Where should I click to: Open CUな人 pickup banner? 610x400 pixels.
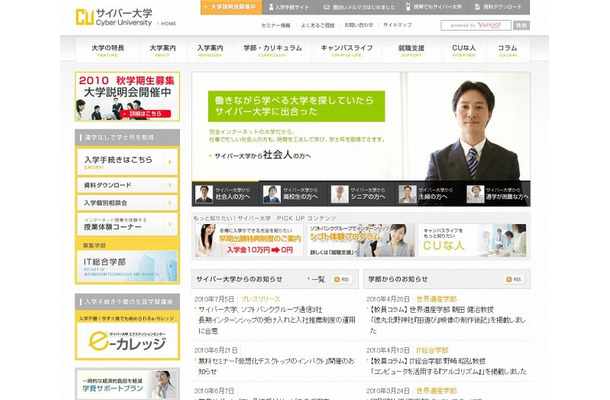(472, 240)
